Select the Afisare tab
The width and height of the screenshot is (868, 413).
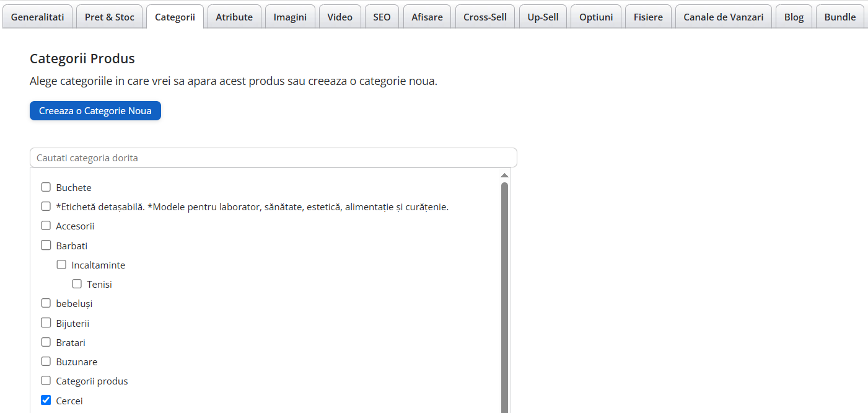[x=427, y=17]
